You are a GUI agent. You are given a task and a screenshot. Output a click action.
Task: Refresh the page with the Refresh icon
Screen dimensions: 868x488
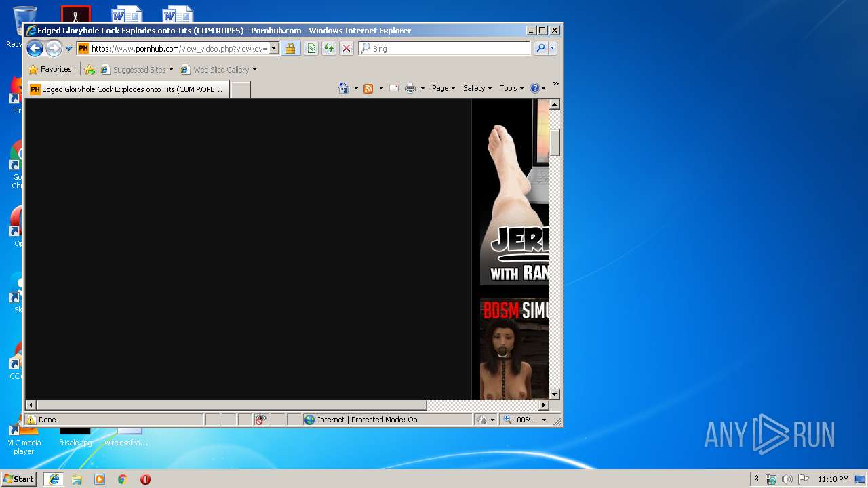tap(329, 48)
